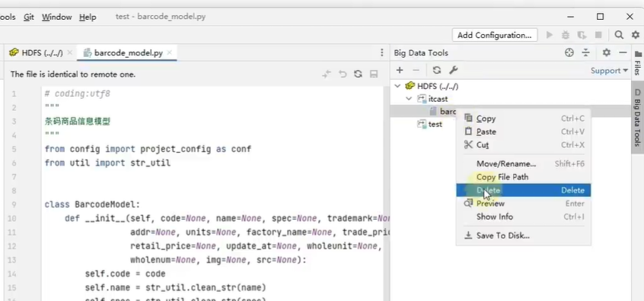This screenshot has width=644, height=301.
Task: Click the 'self.name = str_util.clean_str(name)' line
Action: 175,287
